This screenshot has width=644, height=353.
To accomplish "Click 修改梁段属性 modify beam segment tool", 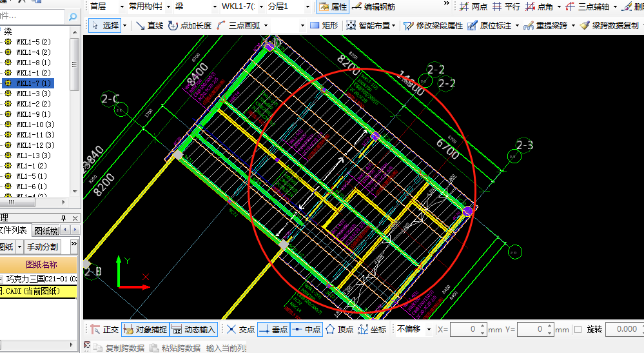I will pos(433,25).
